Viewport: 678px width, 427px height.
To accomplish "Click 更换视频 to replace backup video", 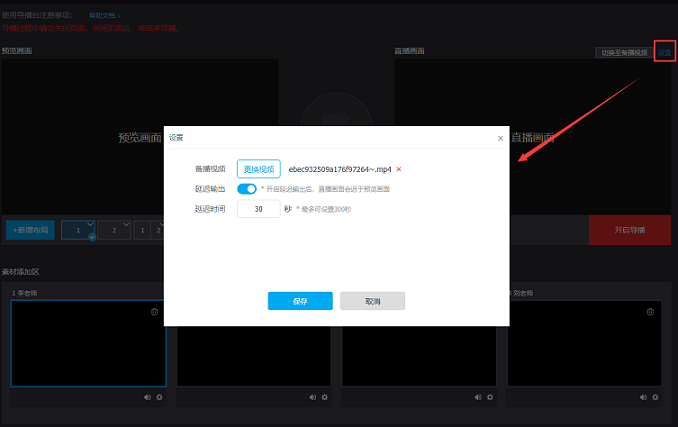I will click(x=259, y=169).
